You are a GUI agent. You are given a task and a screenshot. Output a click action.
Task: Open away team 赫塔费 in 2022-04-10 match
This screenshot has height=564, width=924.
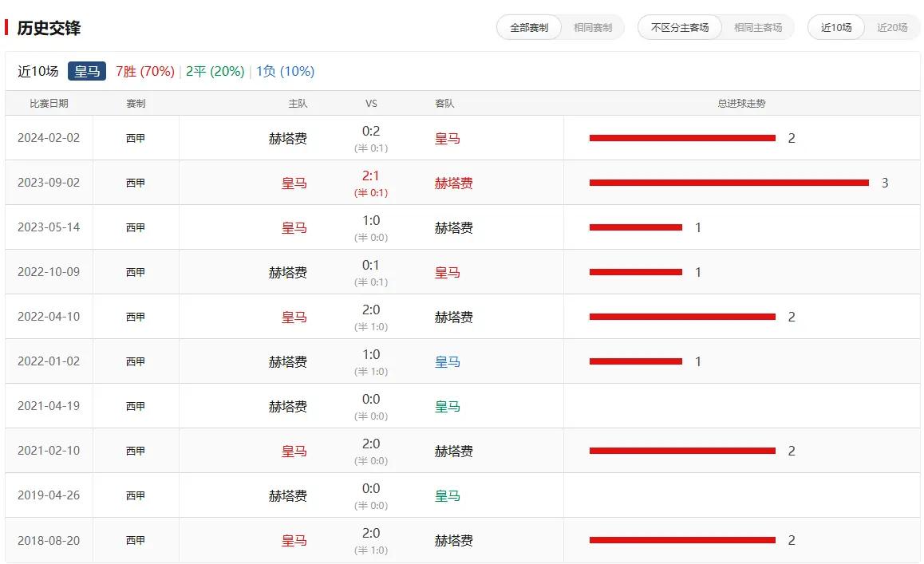point(454,317)
